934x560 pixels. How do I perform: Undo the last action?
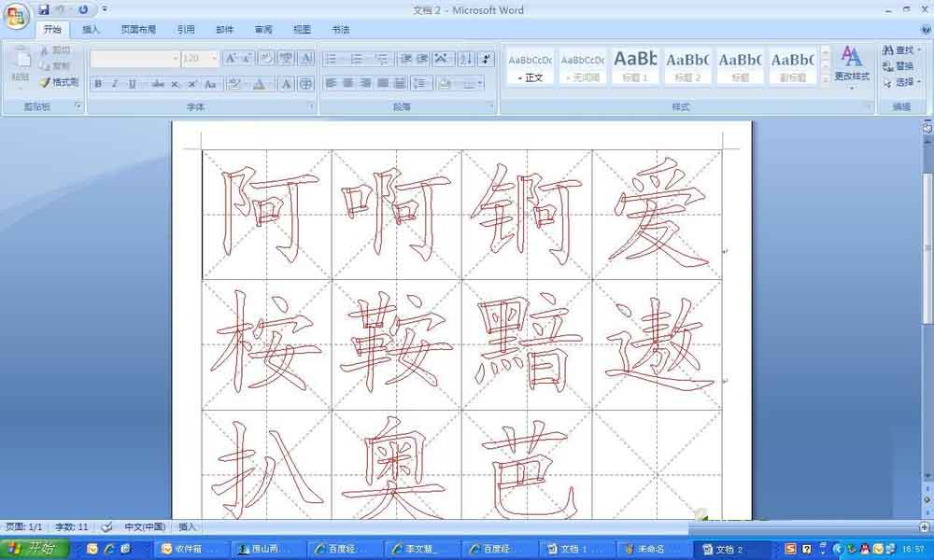tap(61, 9)
